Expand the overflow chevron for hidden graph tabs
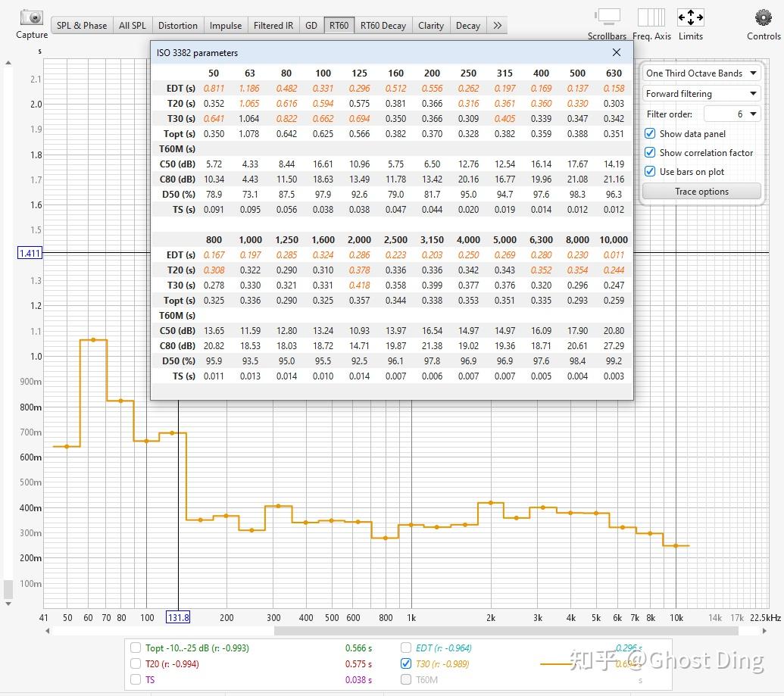This screenshot has width=784, height=696. tap(497, 25)
